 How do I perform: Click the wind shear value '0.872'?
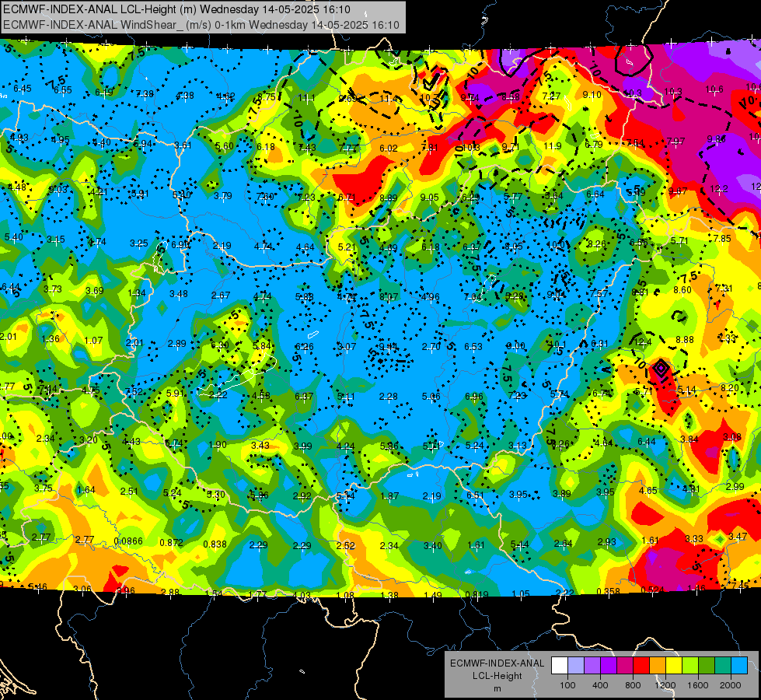pos(171,542)
